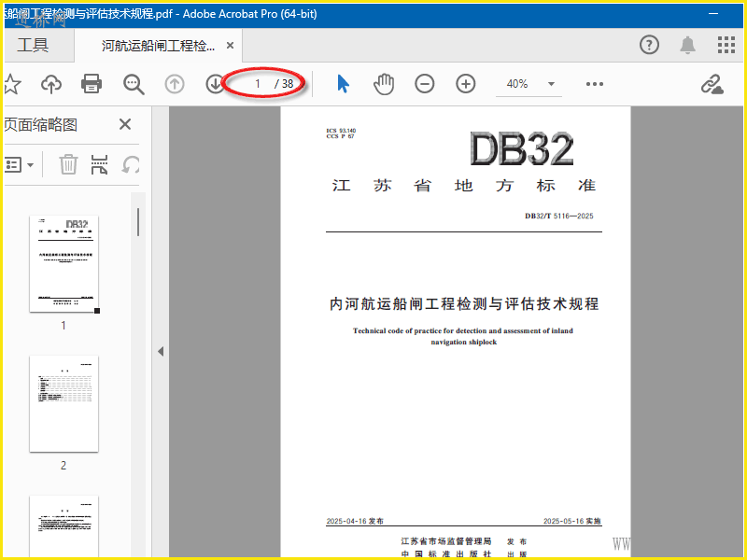Click the share link cloud icon
Screen dimensions: 747x560
[x=712, y=84]
